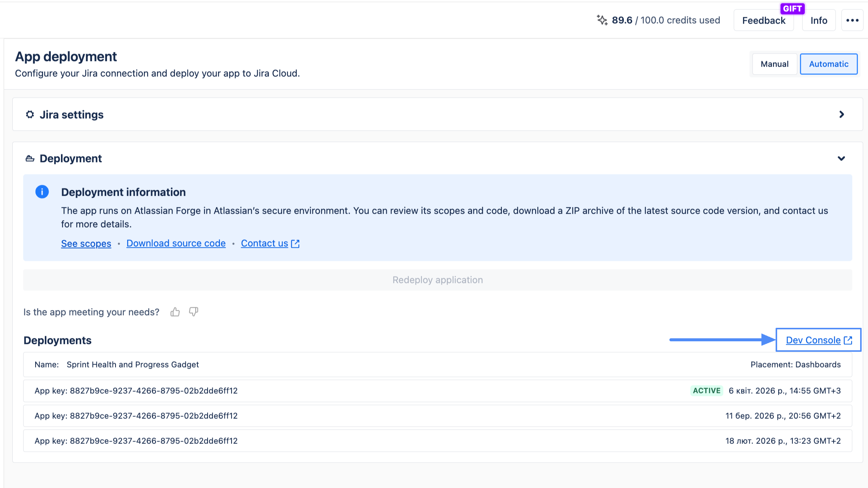868x488 pixels.
Task: Click the Jira settings gear icon
Action: (x=30, y=115)
